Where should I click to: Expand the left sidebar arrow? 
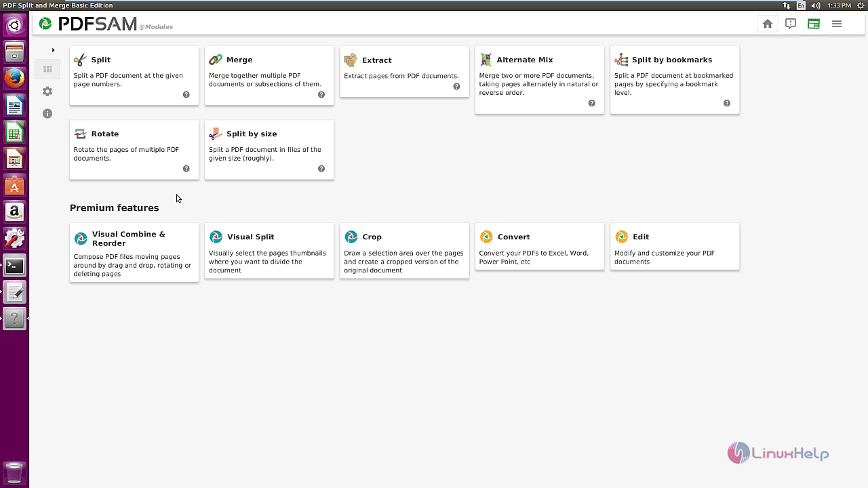point(53,50)
